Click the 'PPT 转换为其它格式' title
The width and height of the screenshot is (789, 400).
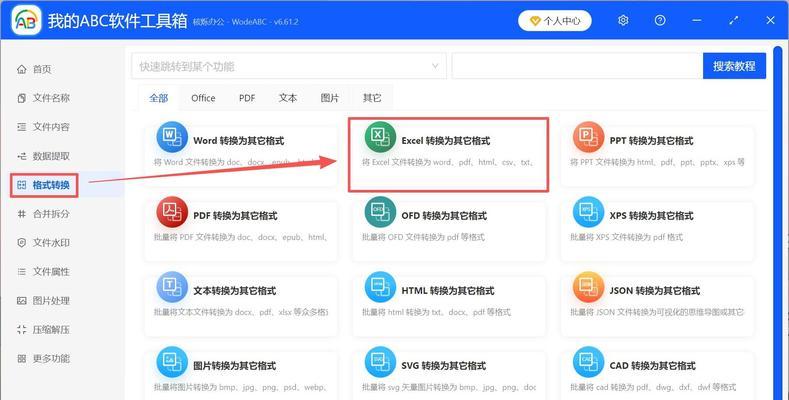tap(652, 141)
